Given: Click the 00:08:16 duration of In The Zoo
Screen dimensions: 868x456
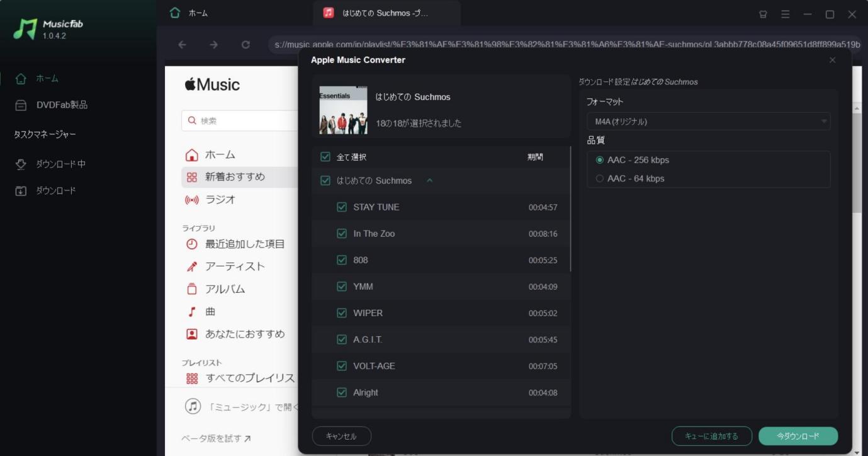Looking at the screenshot, I should coord(543,234).
